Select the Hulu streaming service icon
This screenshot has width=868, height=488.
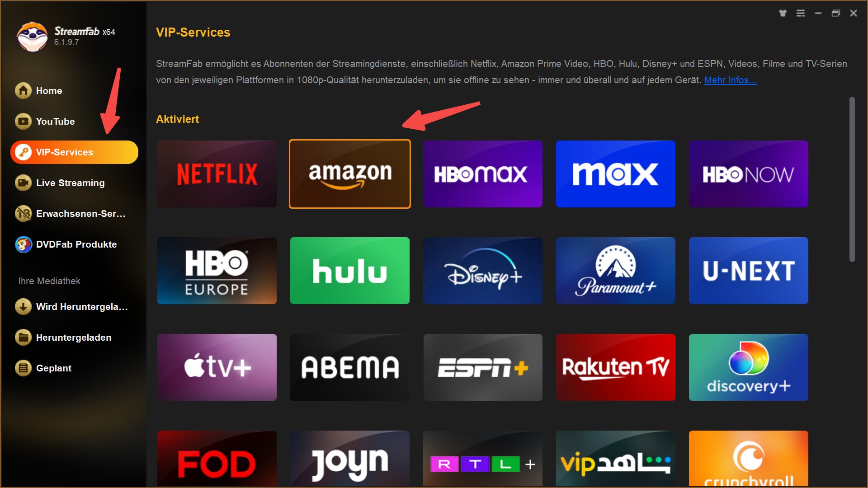click(x=350, y=271)
